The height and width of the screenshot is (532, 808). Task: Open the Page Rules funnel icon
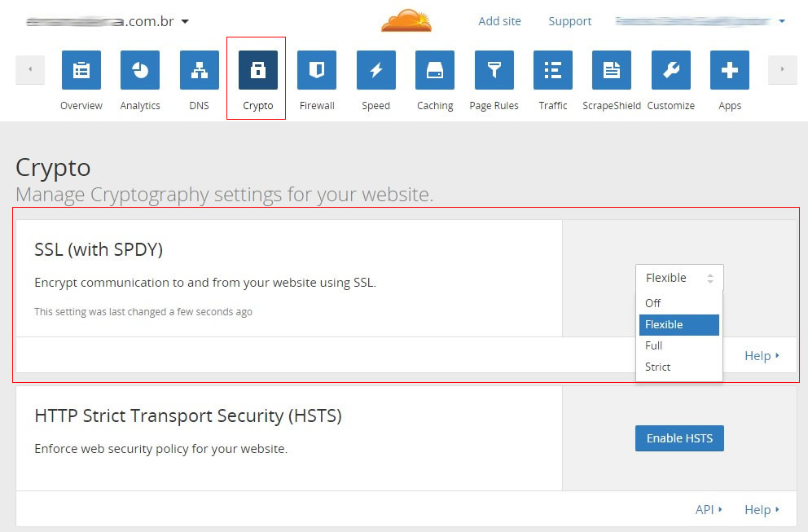point(494,70)
